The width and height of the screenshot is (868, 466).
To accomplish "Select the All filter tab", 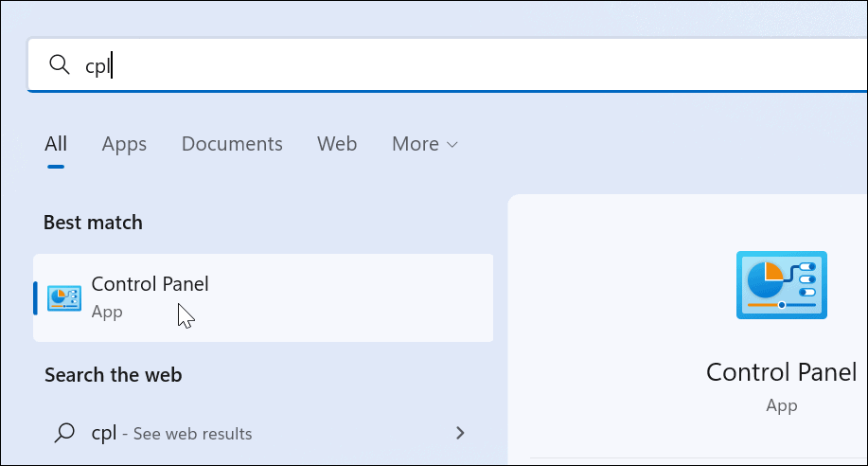I will [x=56, y=144].
